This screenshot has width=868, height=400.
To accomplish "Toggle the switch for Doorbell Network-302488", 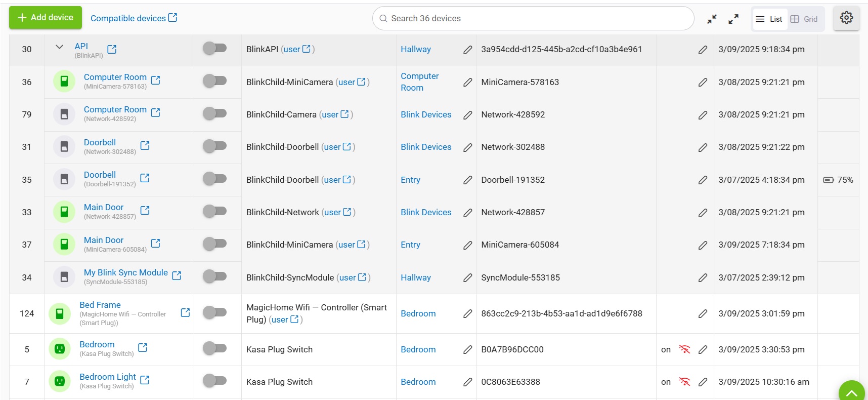I will (x=214, y=146).
